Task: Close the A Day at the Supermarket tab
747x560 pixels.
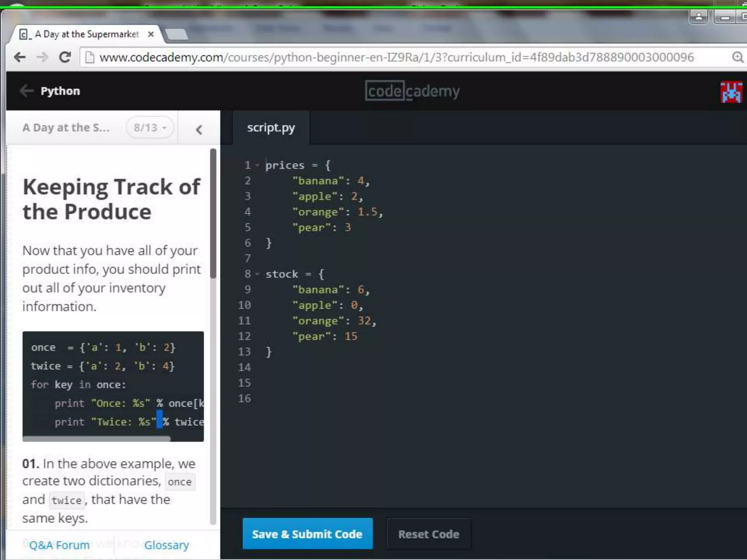Action: 151,34
